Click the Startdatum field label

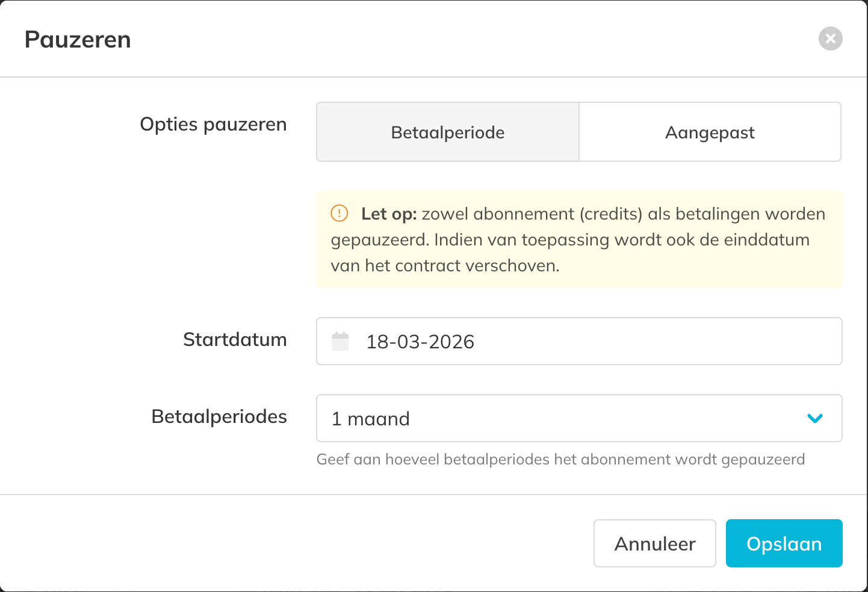235,339
